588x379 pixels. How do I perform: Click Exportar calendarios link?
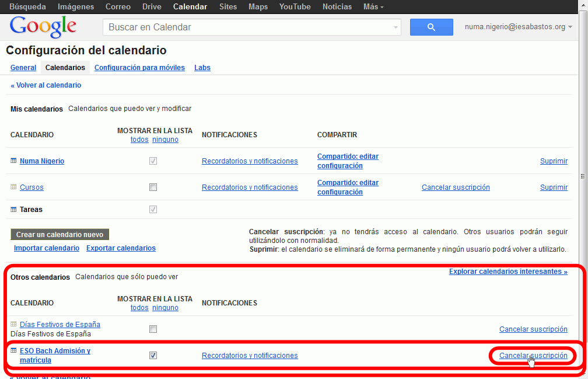(121, 248)
